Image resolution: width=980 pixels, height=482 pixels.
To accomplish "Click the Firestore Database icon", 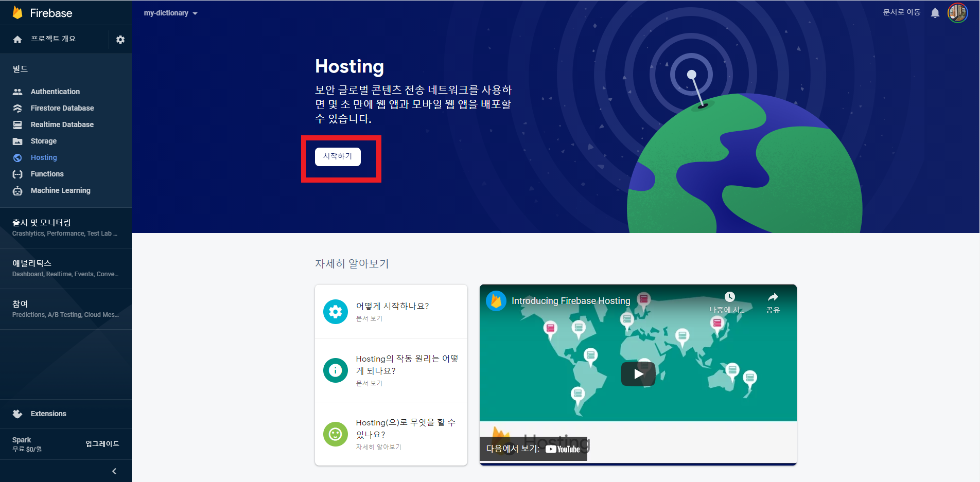I will (x=17, y=108).
